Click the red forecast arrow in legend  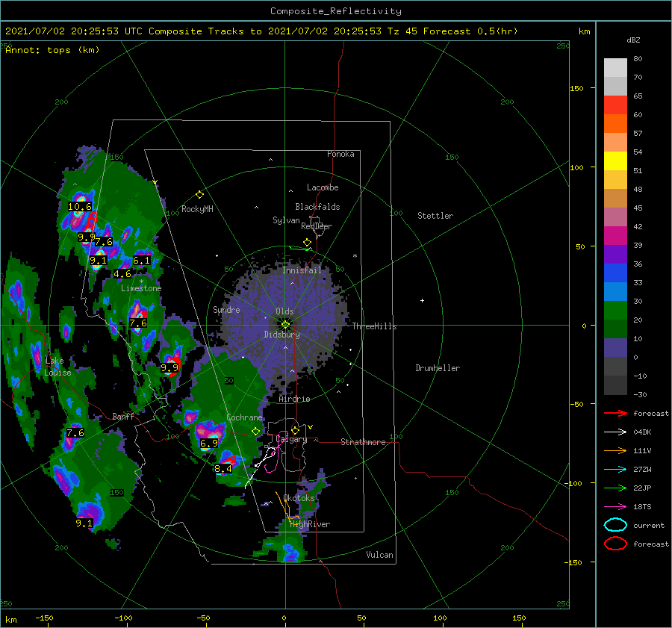[615, 413]
